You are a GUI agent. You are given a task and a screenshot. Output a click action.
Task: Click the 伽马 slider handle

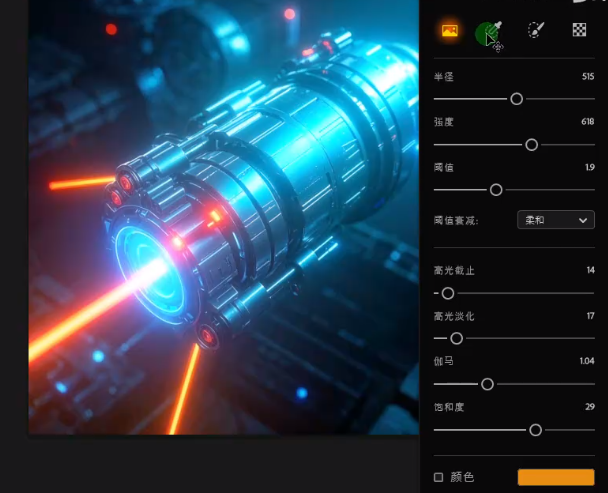coord(487,384)
